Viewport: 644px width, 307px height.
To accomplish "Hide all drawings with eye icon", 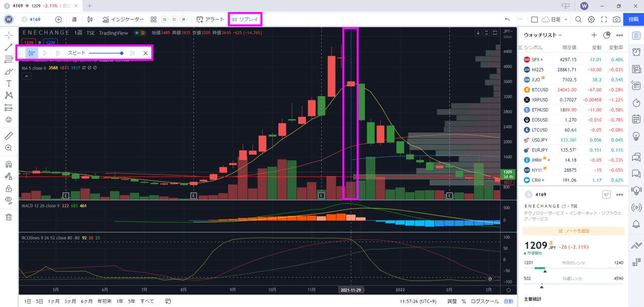I will (x=9, y=200).
